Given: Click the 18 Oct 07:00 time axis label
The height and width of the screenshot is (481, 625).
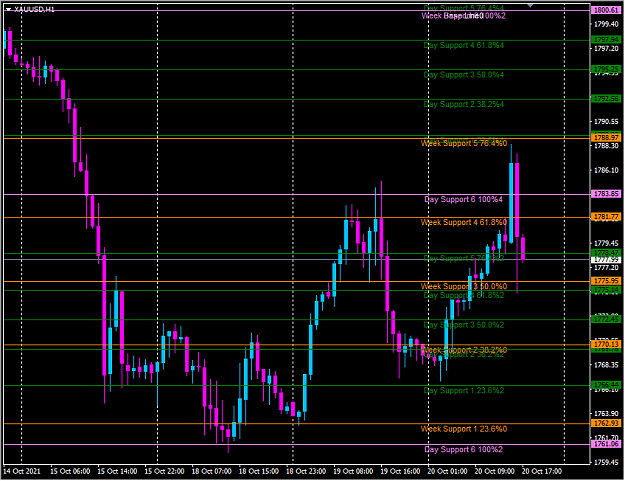Looking at the screenshot, I should [x=212, y=471].
